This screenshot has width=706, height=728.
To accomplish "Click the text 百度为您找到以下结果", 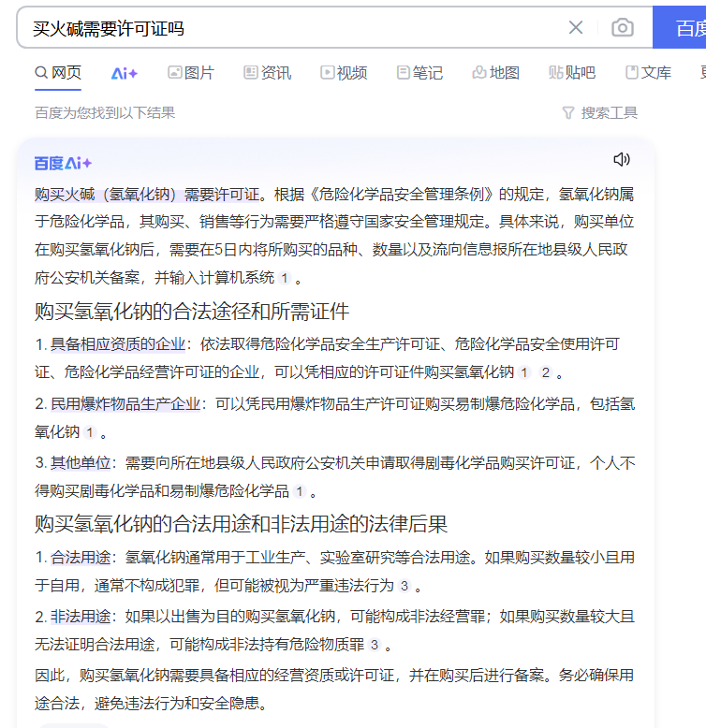I will (x=105, y=113).
